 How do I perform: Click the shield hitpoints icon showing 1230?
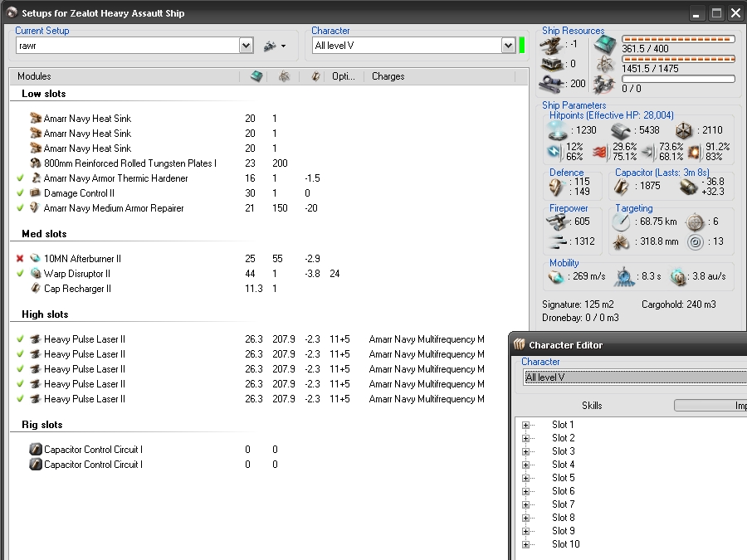558,130
